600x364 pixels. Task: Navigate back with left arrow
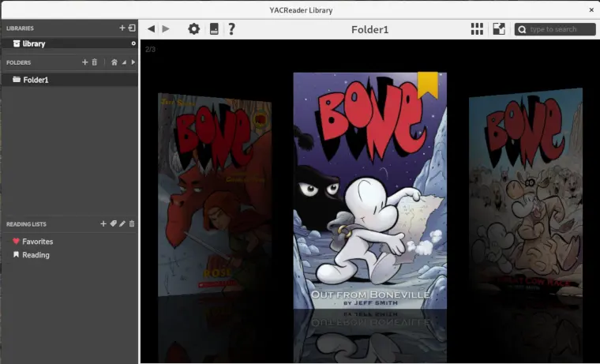click(151, 28)
